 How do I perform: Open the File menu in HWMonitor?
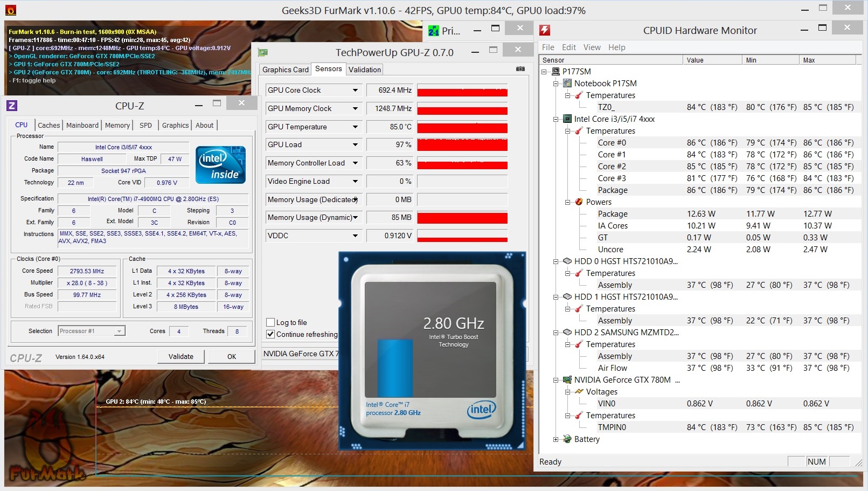[548, 47]
